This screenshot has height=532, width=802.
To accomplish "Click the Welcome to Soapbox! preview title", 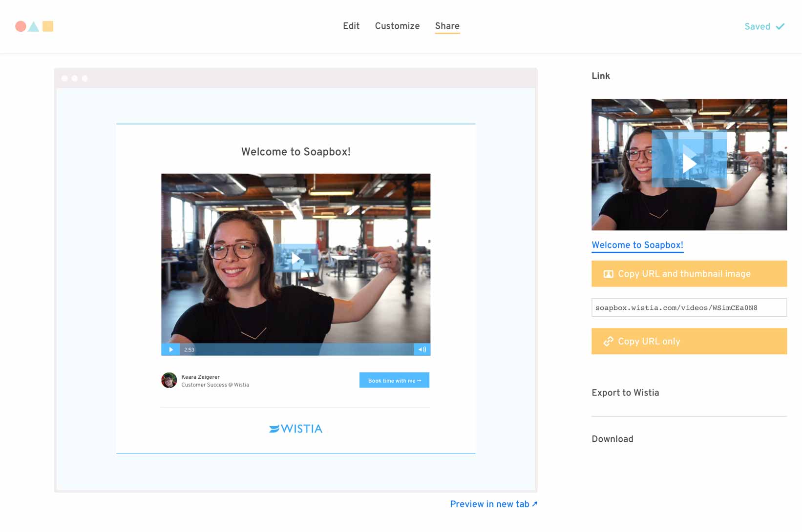I will point(295,152).
